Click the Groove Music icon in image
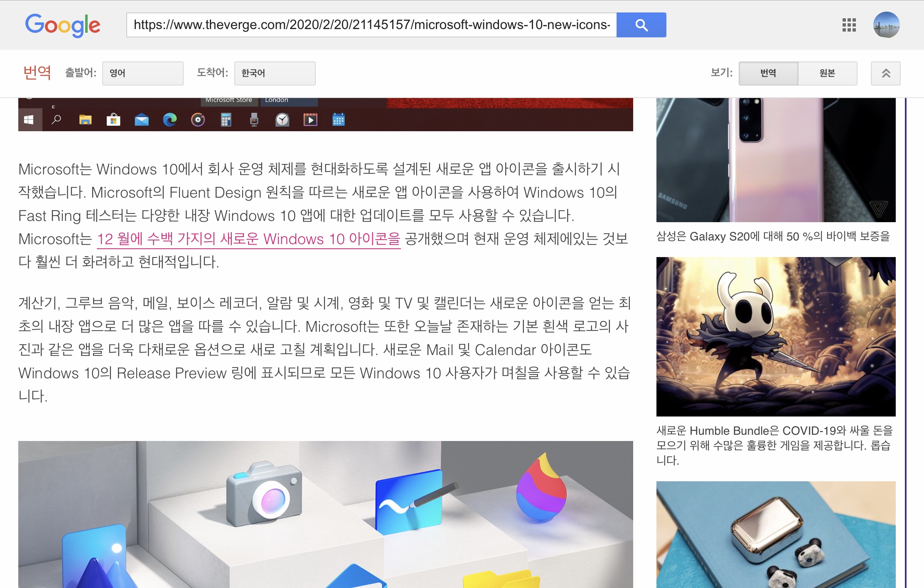Viewport: 924px width, 588px height. point(198,120)
